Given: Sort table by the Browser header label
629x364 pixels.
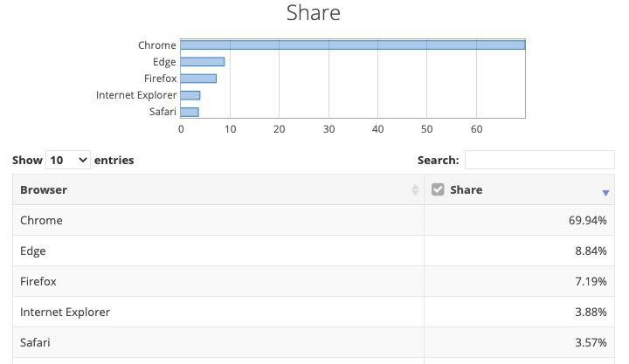Looking at the screenshot, I should coord(44,189).
